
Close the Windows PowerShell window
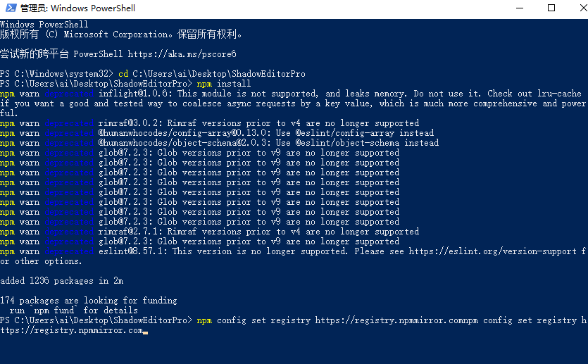tap(573, 8)
